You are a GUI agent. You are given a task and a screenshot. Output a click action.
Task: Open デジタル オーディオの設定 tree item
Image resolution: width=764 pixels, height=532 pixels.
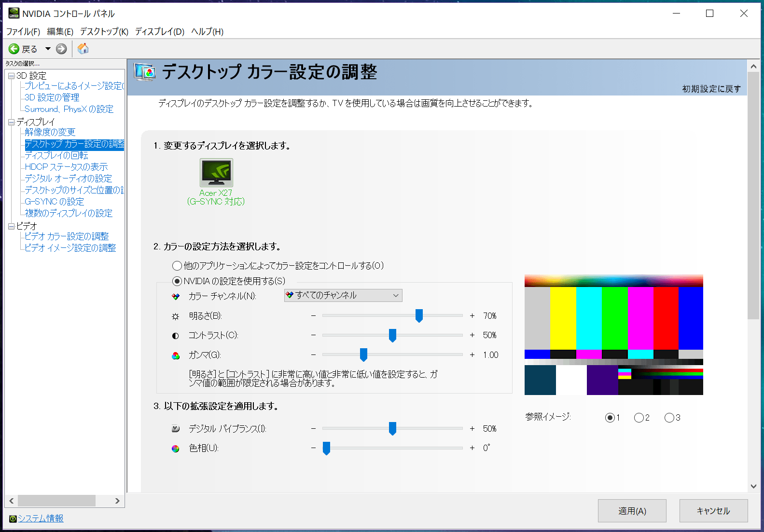pyautogui.click(x=68, y=178)
